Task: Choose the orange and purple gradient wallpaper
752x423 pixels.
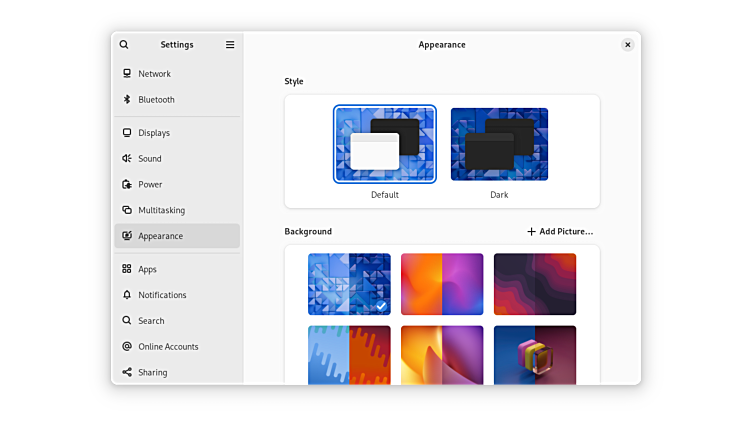Action: click(x=442, y=284)
